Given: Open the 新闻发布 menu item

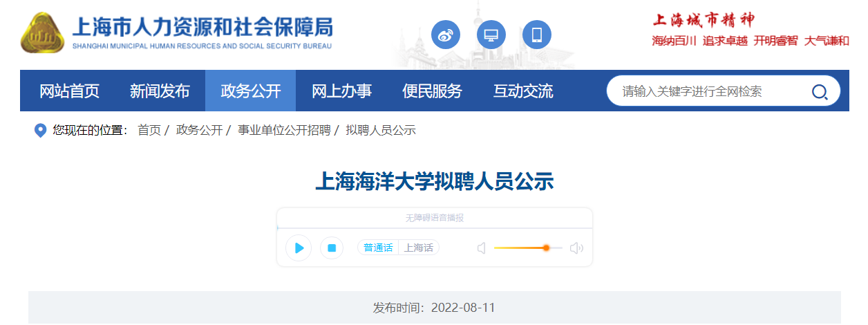Looking at the screenshot, I should 160,91.
